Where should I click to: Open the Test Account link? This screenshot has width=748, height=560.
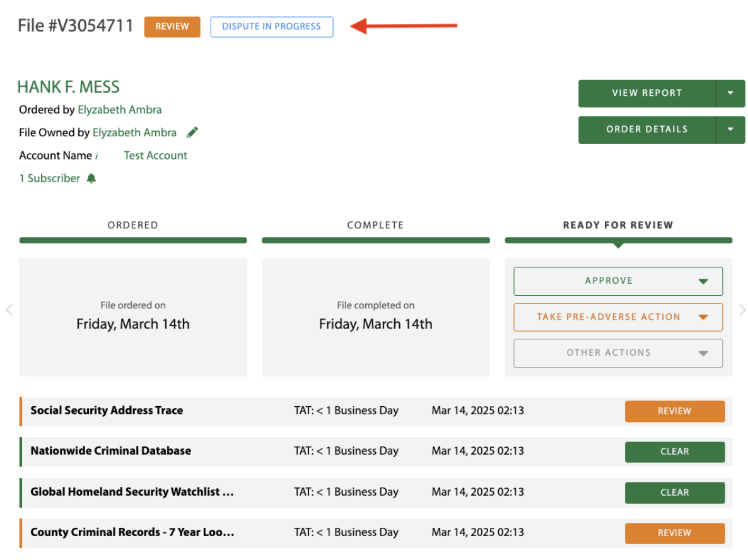click(x=155, y=156)
